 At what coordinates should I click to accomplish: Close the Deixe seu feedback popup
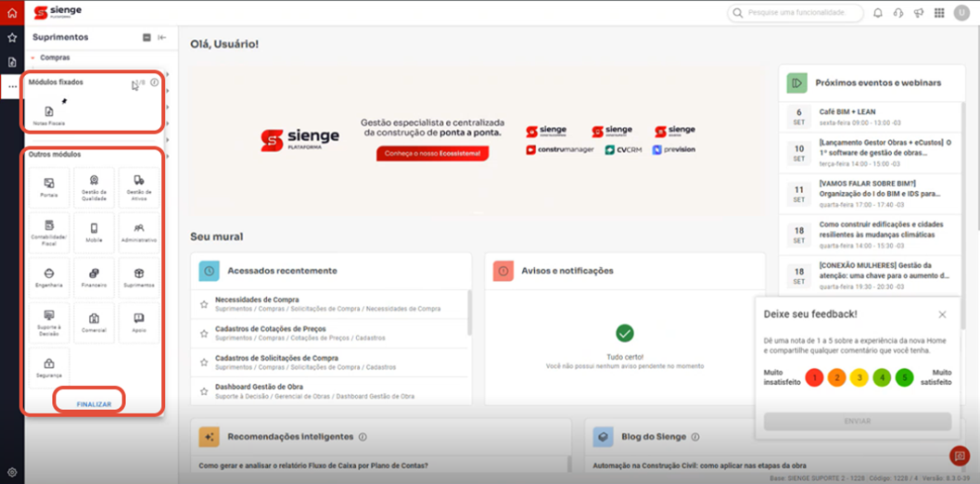pyautogui.click(x=943, y=314)
